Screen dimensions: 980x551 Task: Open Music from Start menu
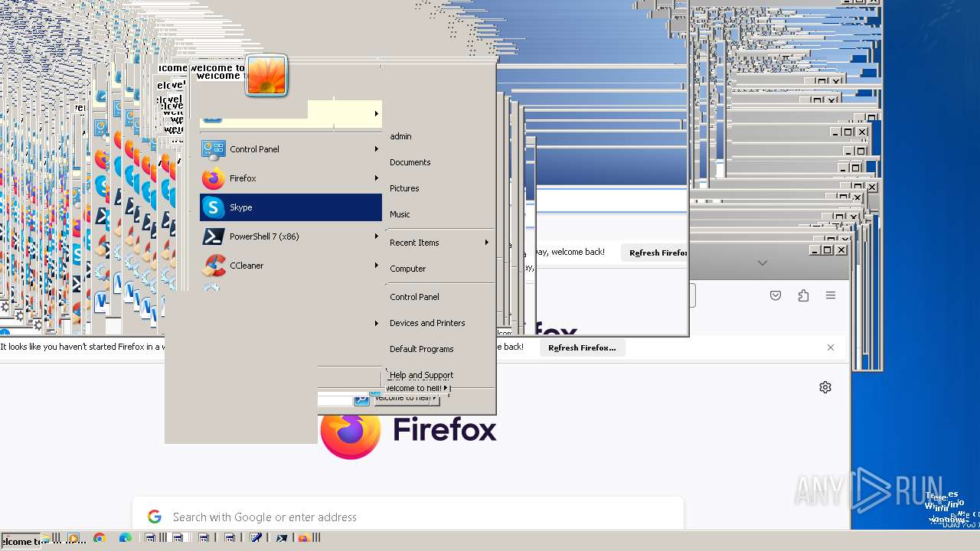[x=400, y=214]
